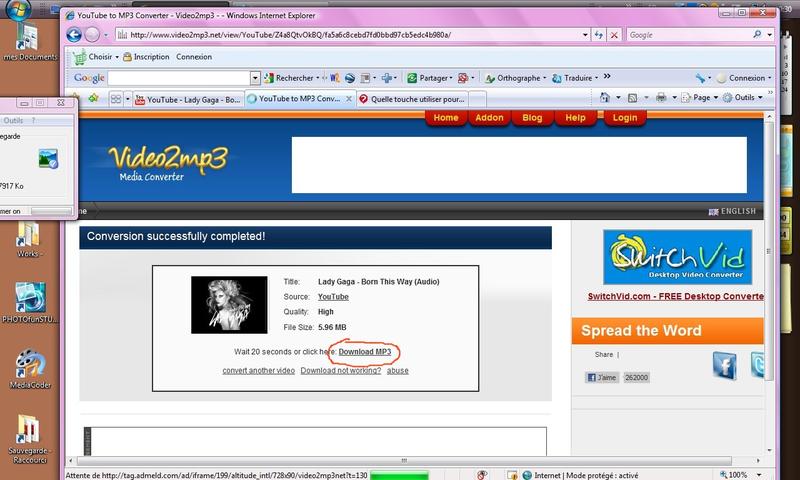Click the Facebook J'aime like button
The width and height of the screenshot is (800, 480).
603,378
